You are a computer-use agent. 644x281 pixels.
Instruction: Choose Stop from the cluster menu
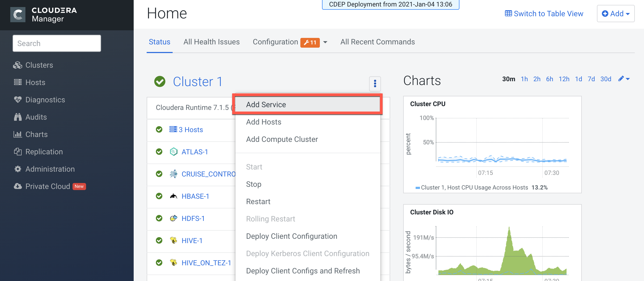click(x=308, y=184)
